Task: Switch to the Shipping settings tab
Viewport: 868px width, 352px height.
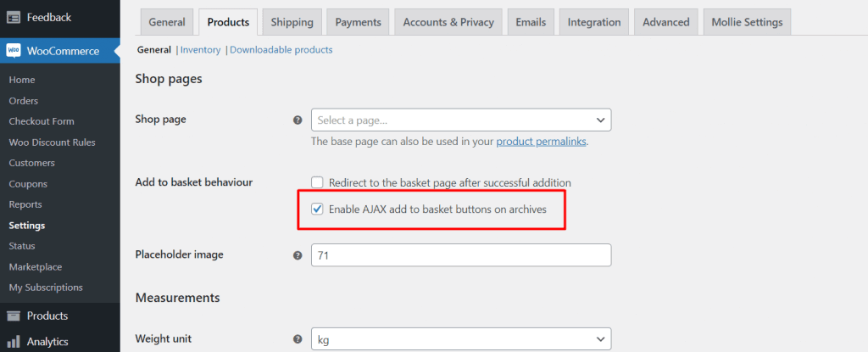Action: pos(292,22)
